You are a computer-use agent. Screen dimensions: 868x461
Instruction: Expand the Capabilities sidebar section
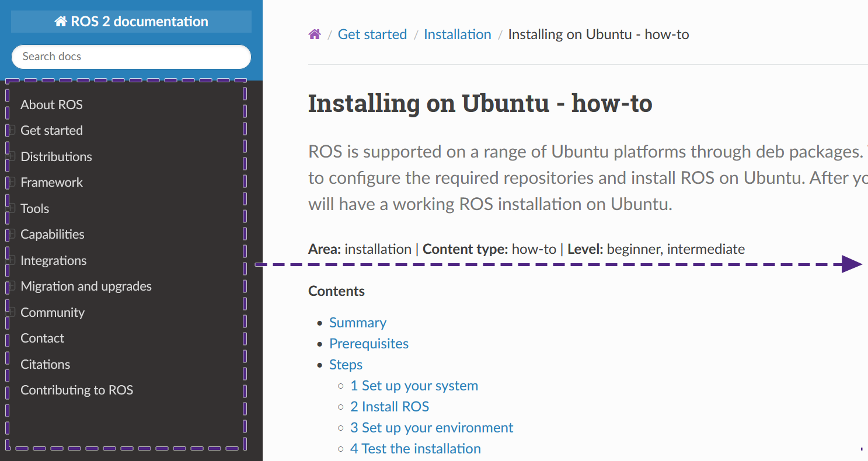pyautogui.click(x=11, y=234)
